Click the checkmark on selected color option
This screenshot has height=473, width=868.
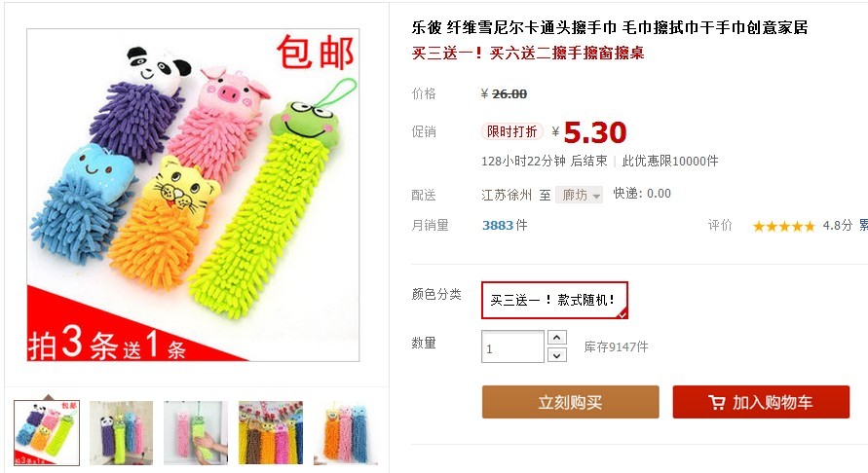point(623,314)
